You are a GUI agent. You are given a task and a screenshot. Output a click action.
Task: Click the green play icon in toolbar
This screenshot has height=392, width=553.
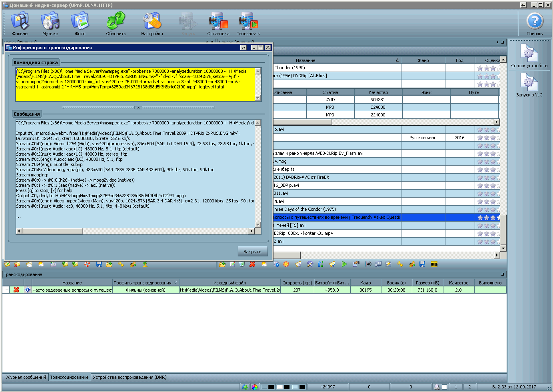click(344, 264)
